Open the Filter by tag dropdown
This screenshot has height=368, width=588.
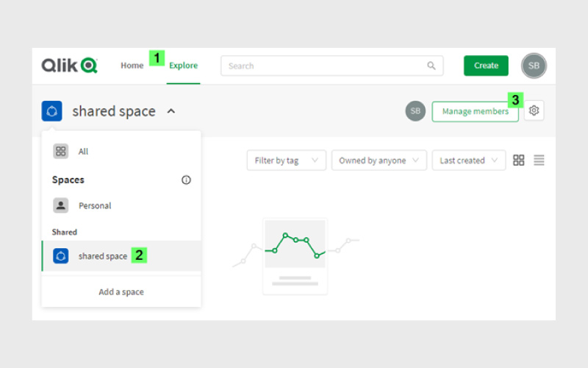point(287,160)
